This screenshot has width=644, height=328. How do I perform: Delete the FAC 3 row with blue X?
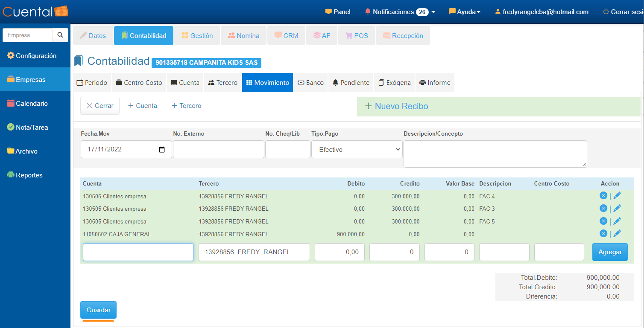click(603, 208)
